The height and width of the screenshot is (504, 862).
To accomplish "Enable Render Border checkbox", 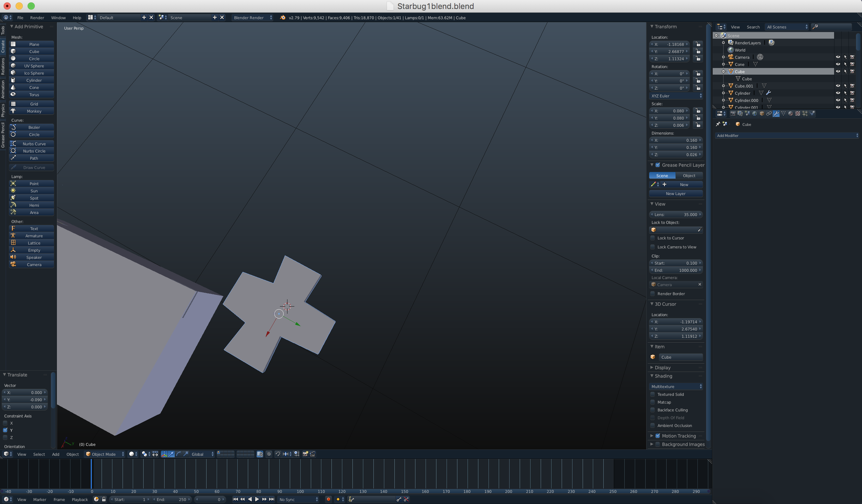I will pos(653,294).
